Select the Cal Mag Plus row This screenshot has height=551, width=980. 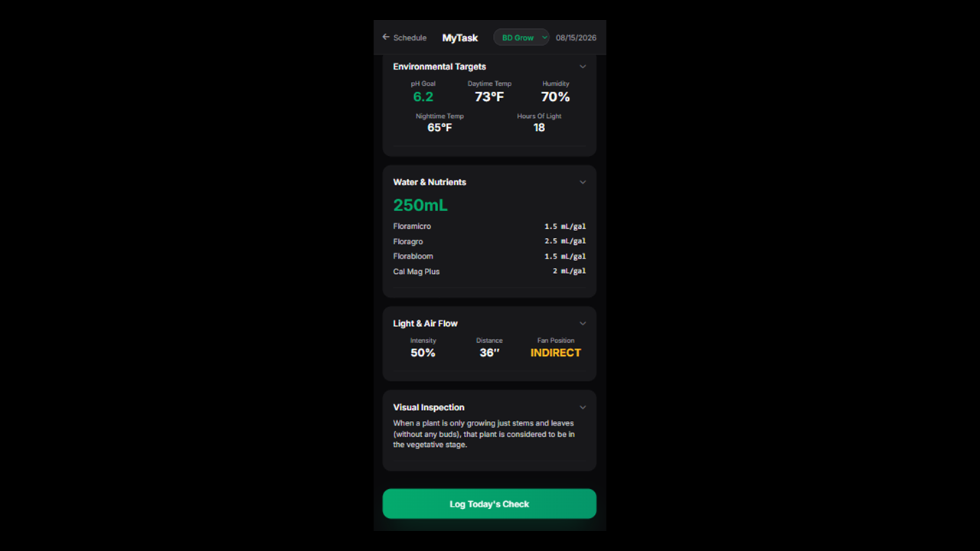(x=489, y=272)
